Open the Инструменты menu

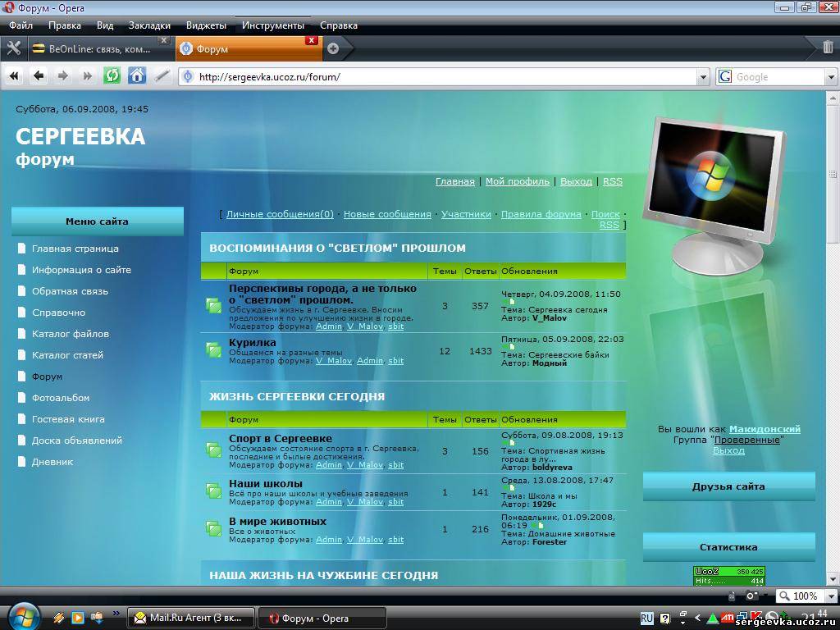point(272,25)
